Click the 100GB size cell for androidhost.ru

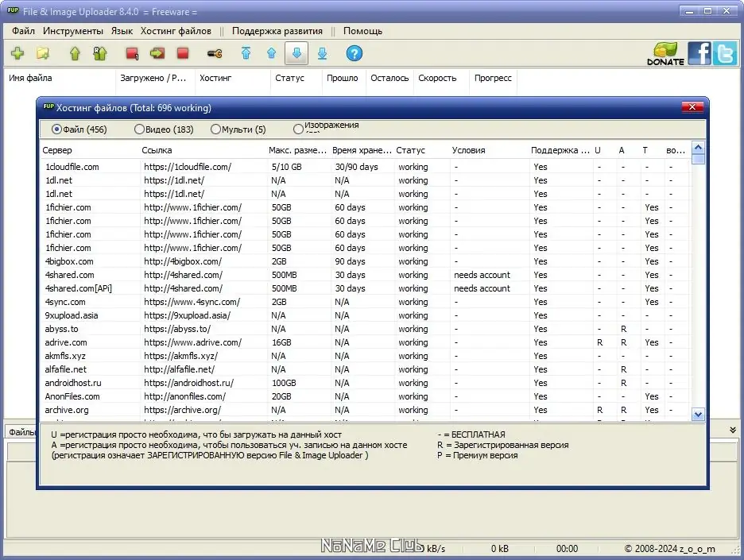pyautogui.click(x=284, y=383)
